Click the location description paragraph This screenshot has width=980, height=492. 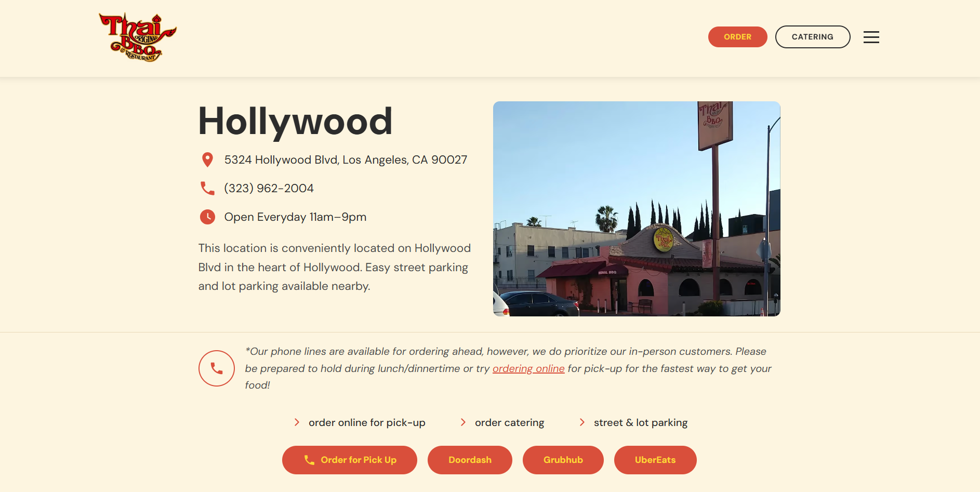(335, 267)
